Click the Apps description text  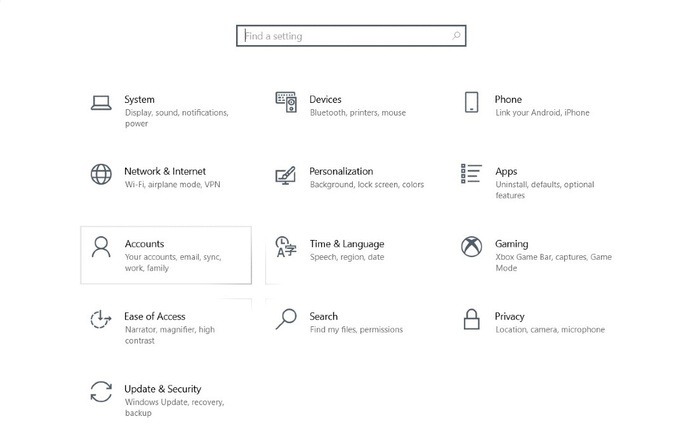544,190
